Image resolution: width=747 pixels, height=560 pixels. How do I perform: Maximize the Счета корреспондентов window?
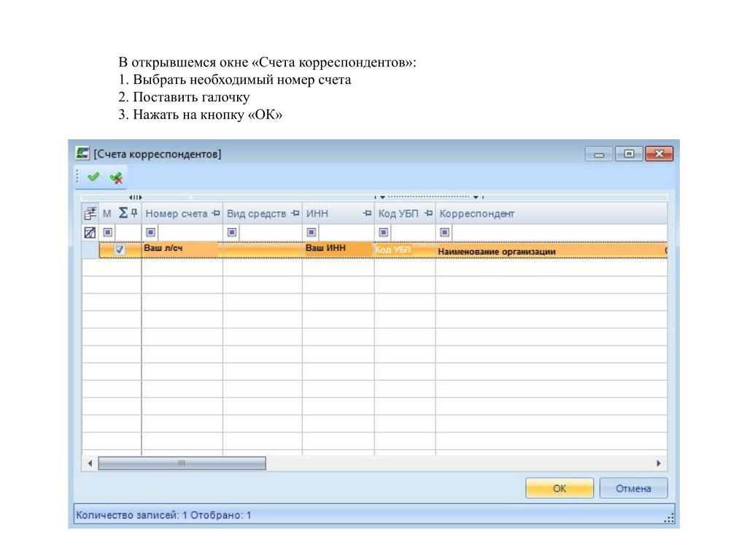tap(629, 153)
